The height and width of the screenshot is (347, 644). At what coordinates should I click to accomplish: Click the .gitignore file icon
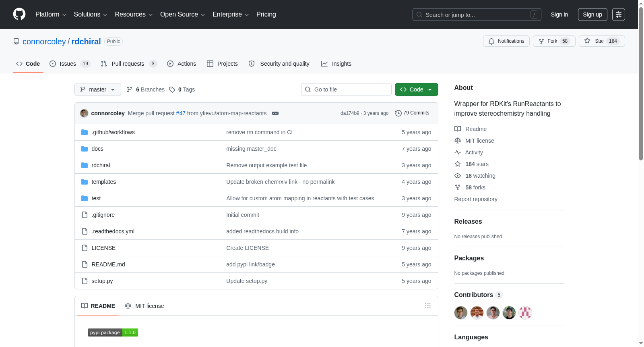[85, 215]
